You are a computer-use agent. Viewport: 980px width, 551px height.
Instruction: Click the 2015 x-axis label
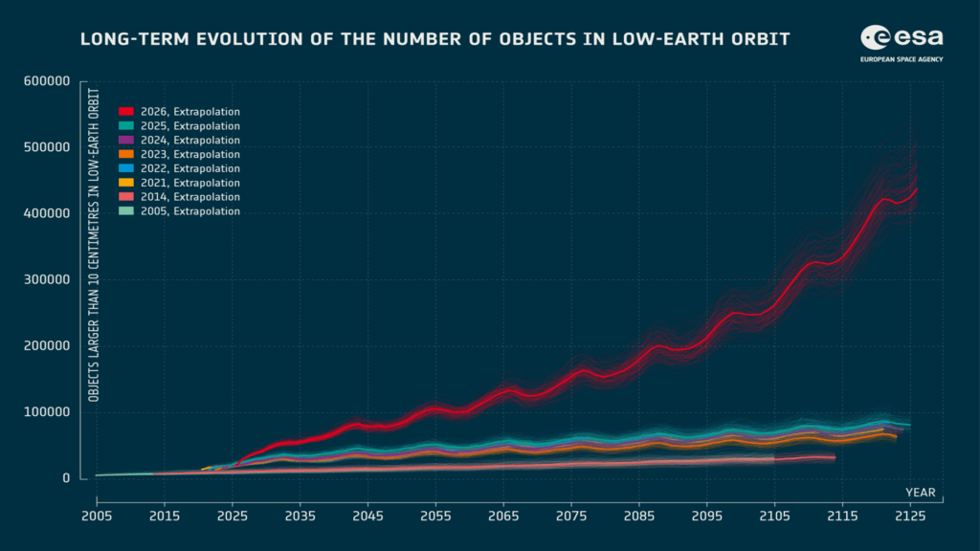(x=165, y=517)
